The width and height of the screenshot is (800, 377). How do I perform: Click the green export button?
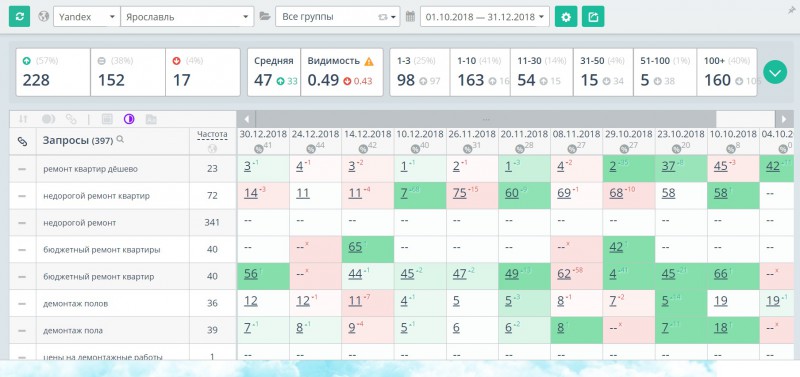click(593, 16)
